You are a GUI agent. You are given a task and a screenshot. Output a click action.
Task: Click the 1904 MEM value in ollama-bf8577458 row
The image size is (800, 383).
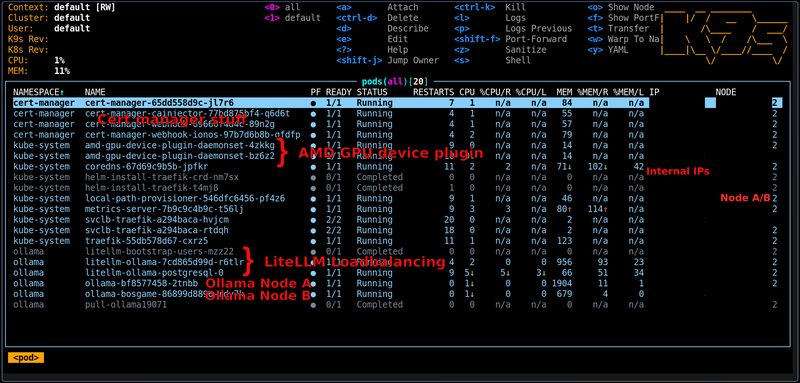point(562,284)
